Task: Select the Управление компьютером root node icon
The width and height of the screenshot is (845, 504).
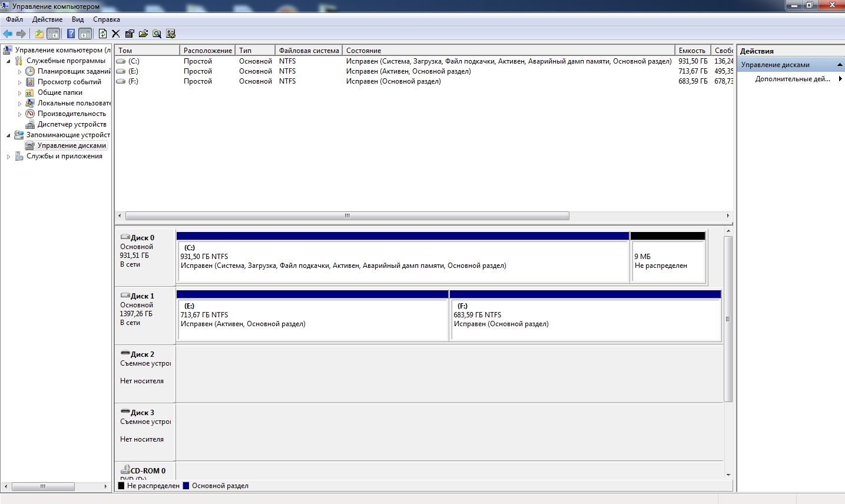Action: (x=8, y=50)
